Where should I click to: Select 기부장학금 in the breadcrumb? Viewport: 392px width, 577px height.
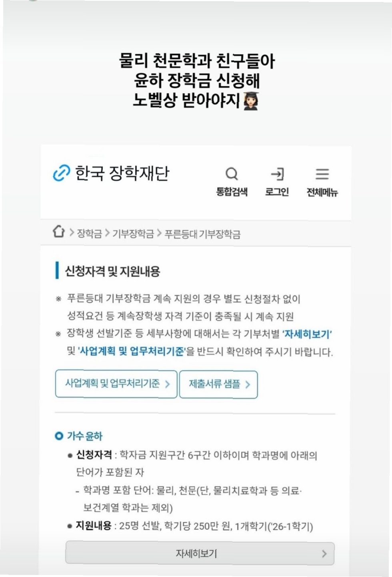(x=133, y=234)
